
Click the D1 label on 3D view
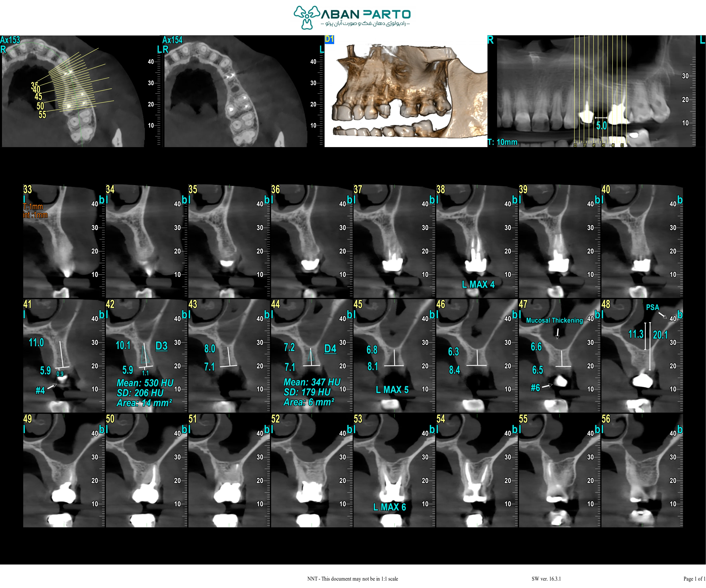click(329, 39)
